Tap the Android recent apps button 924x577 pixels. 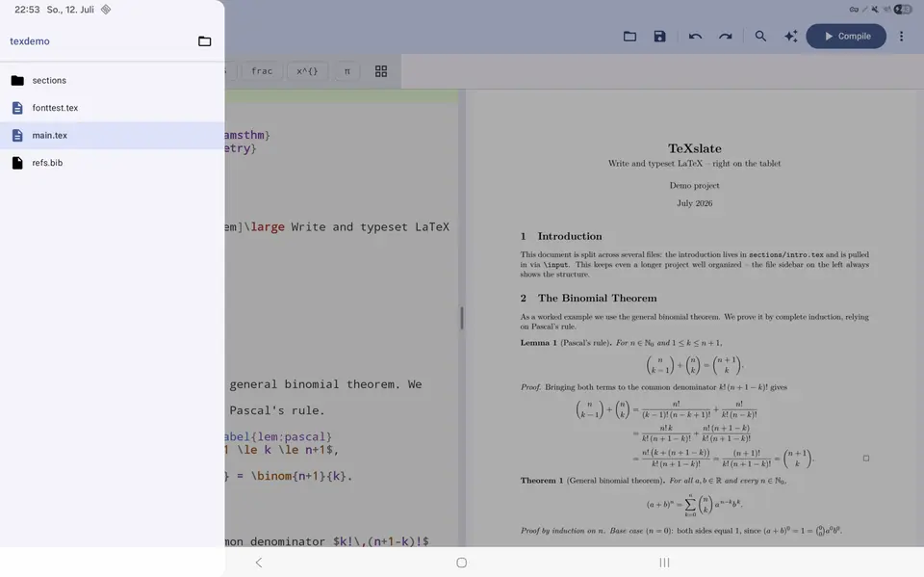click(x=664, y=563)
